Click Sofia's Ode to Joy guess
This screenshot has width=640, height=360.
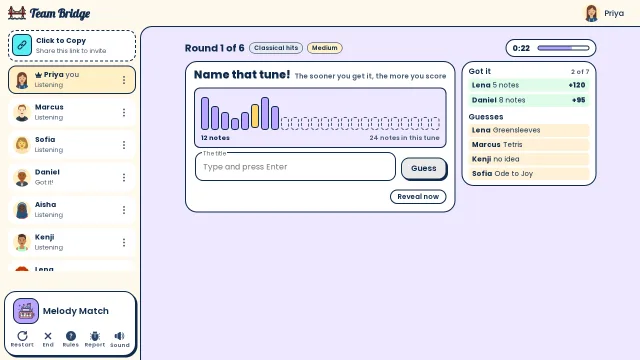[x=529, y=173]
